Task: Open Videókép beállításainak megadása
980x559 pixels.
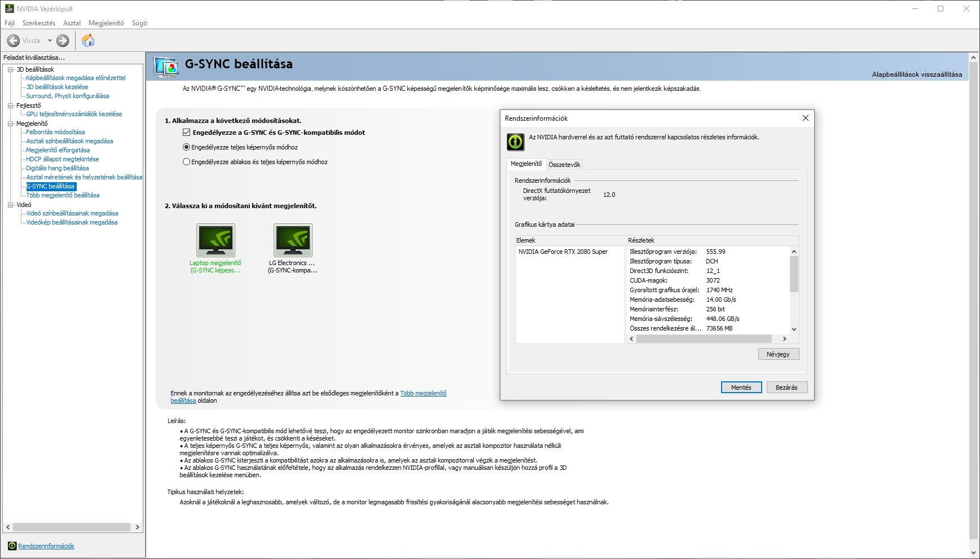Action: tap(72, 222)
